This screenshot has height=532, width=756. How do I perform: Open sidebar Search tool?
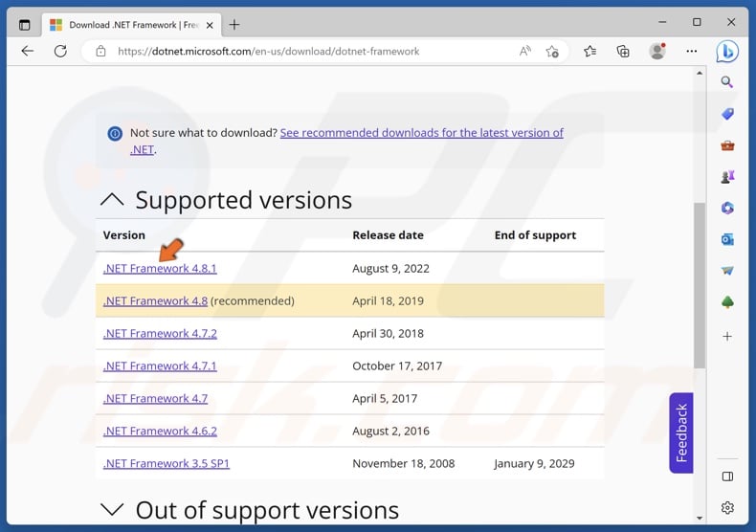click(x=727, y=82)
